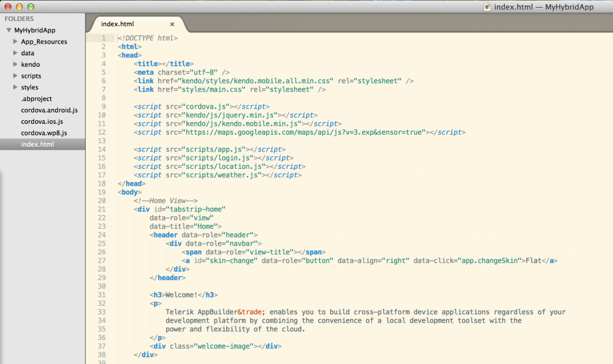Screen dimensions: 613x364
Task: Open cordova.android.js in the sidebar
Action: [49, 110]
